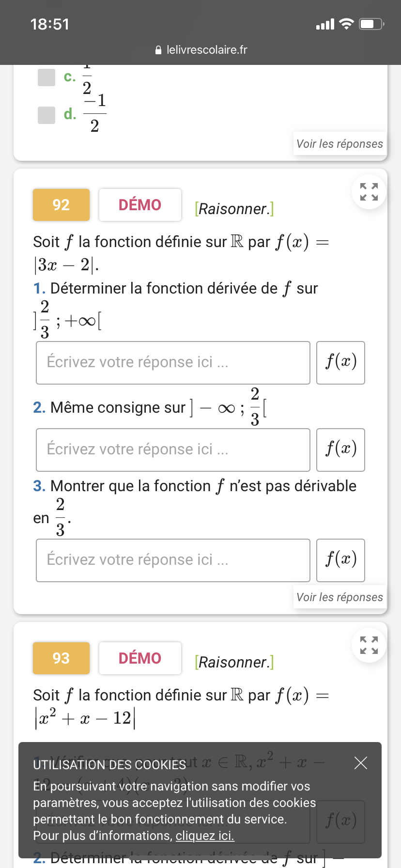Open math keyboard for question 1

click(x=340, y=363)
